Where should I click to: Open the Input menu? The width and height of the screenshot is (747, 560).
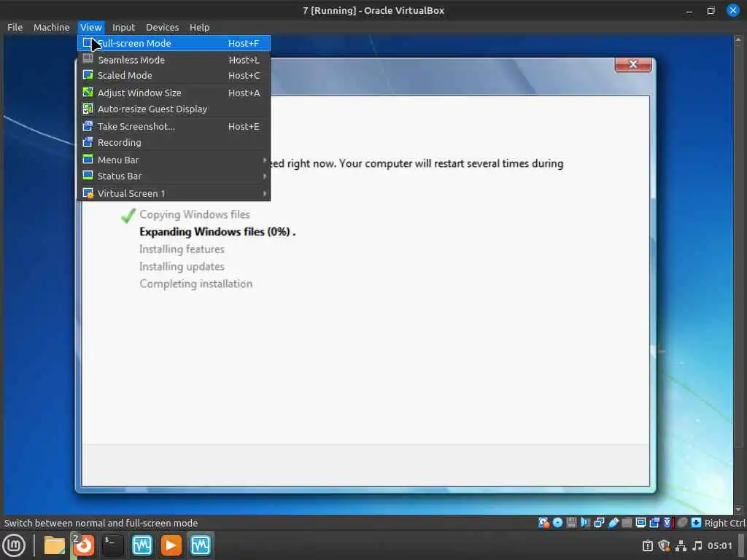point(124,27)
